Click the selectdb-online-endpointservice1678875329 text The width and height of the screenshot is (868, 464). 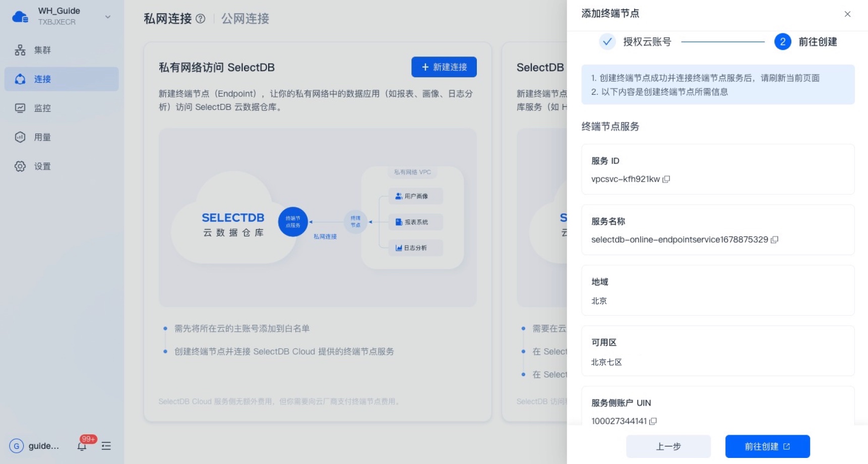(x=679, y=240)
